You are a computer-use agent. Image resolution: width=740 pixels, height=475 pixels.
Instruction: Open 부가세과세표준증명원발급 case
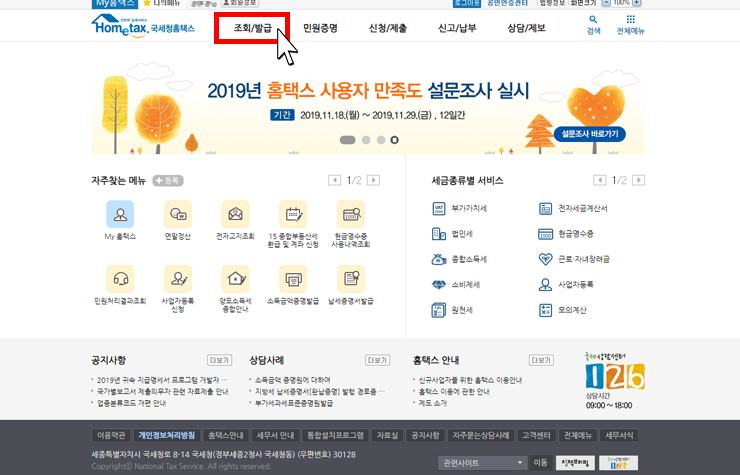pyautogui.click(x=294, y=403)
